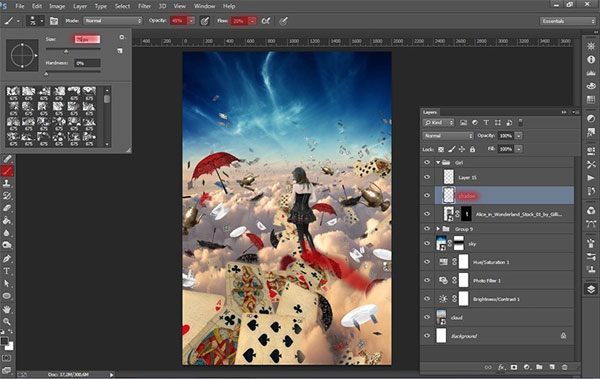Open the Filter menu

(144, 6)
